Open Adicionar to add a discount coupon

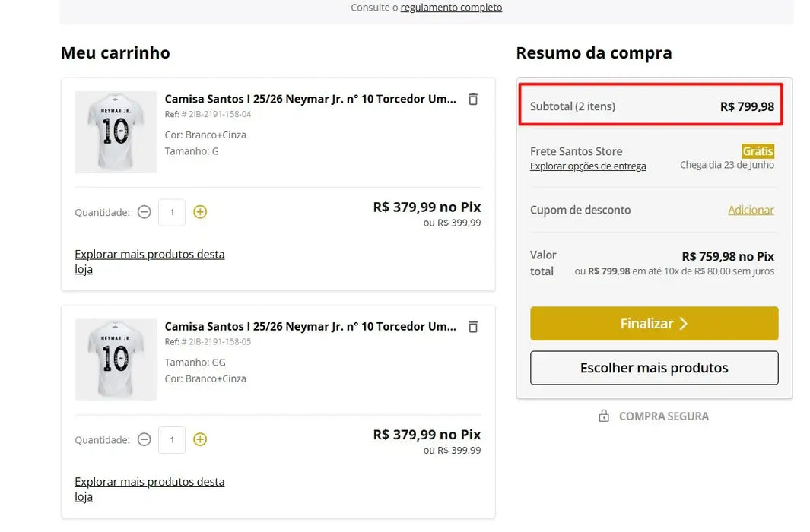(751, 210)
